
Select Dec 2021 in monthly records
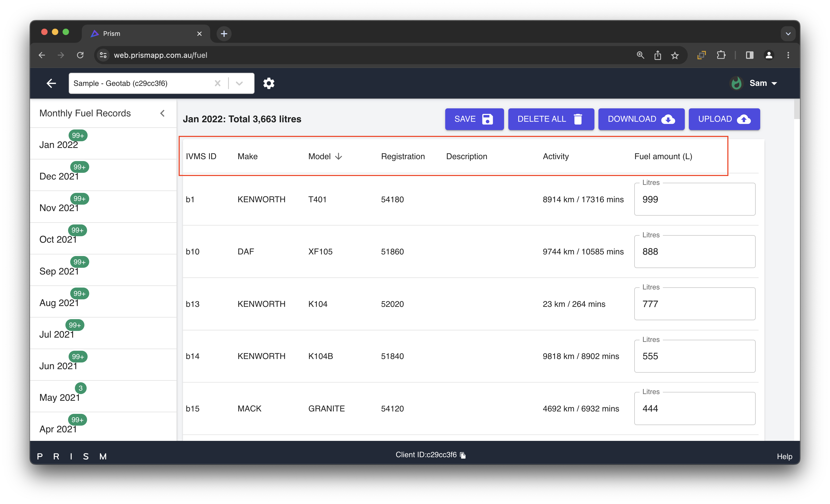coord(59,176)
